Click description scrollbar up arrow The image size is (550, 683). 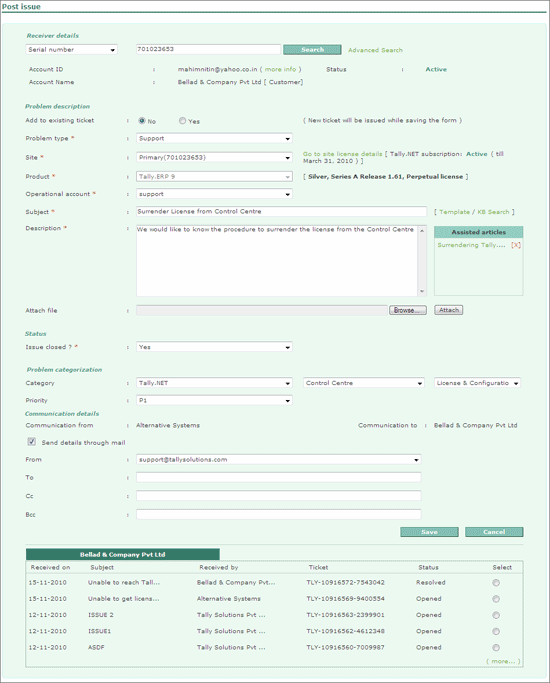point(422,230)
